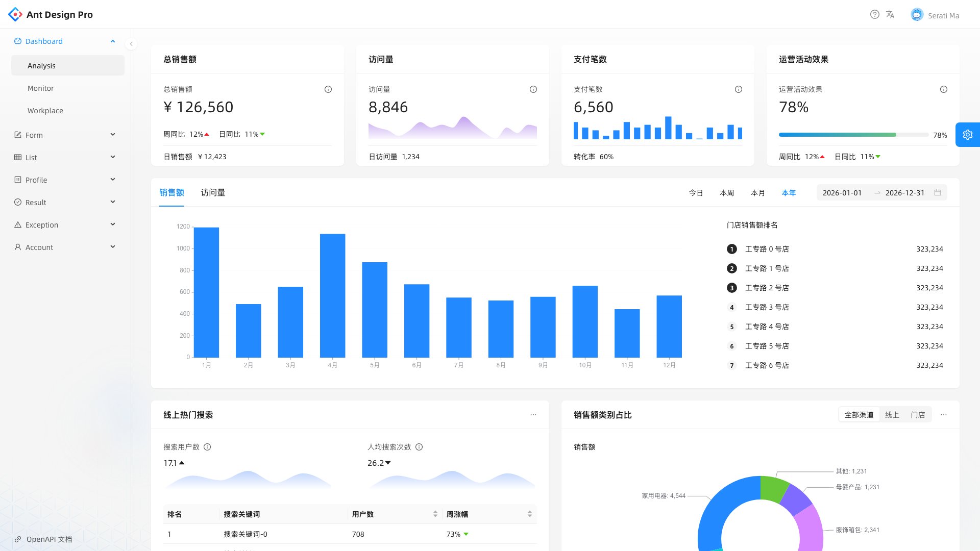The width and height of the screenshot is (980, 551).
Task: Click the Serati Ma user avatar
Action: 917,15
